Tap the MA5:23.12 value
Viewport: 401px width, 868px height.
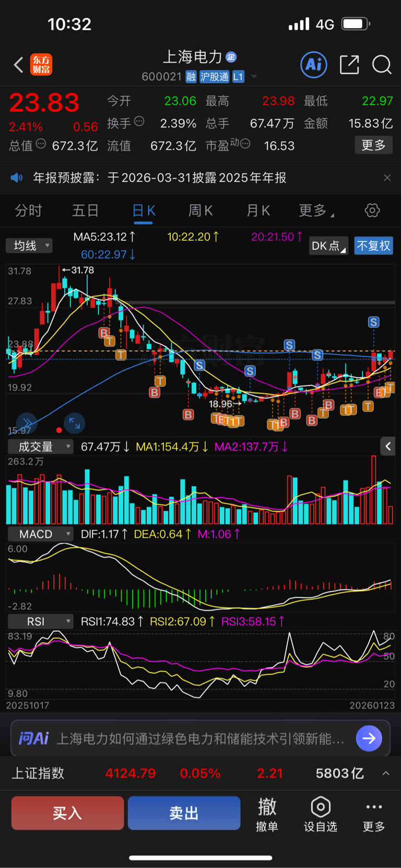tap(104, 237)
